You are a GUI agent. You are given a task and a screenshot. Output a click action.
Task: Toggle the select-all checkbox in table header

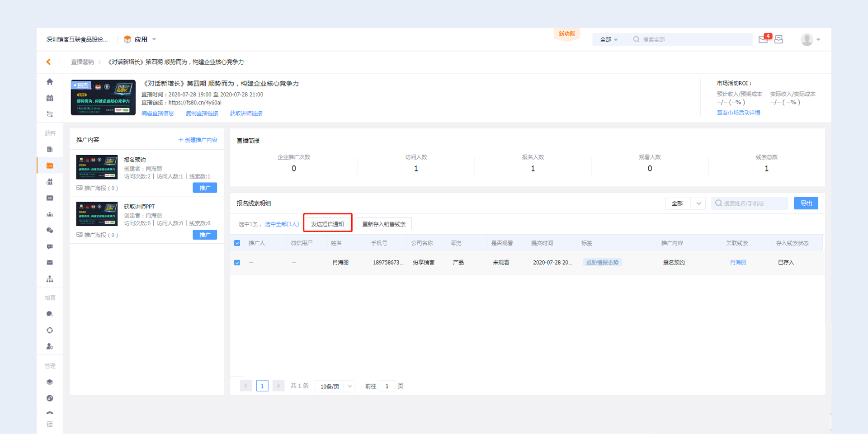click(237, 243)
